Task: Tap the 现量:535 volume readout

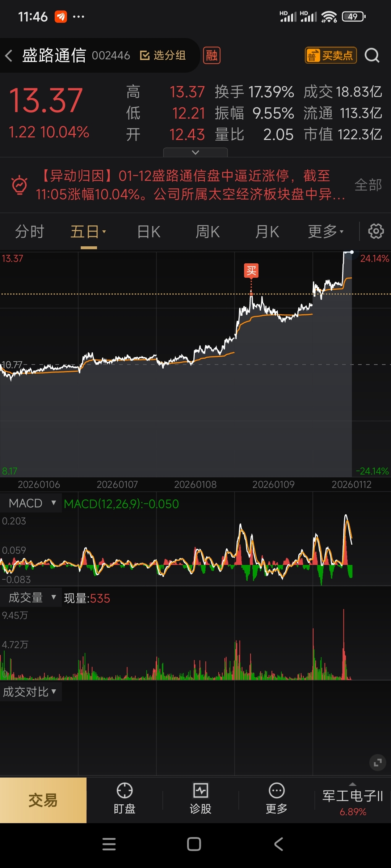Action: pos(87,598)
